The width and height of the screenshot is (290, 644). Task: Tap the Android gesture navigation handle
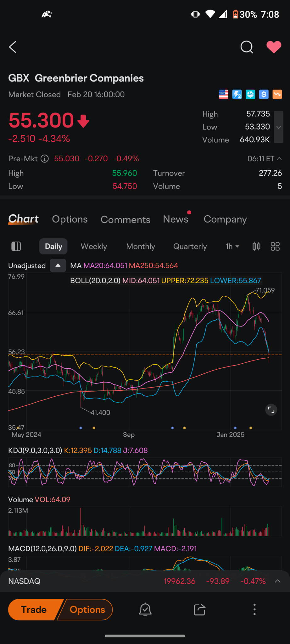click(145, 636)
